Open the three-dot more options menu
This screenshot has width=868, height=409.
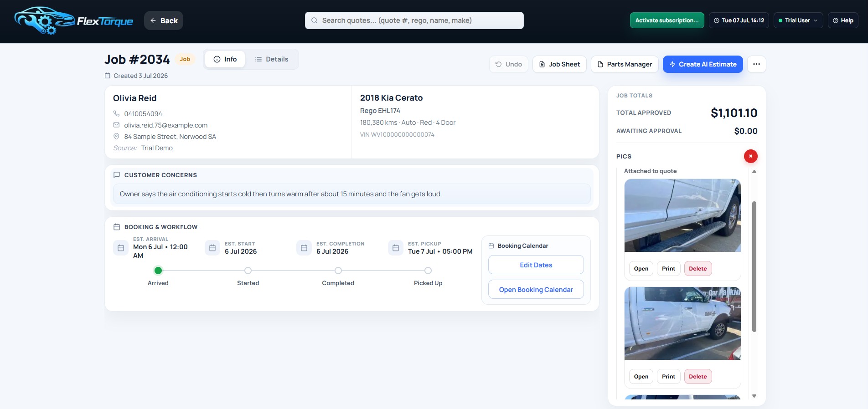757,64
